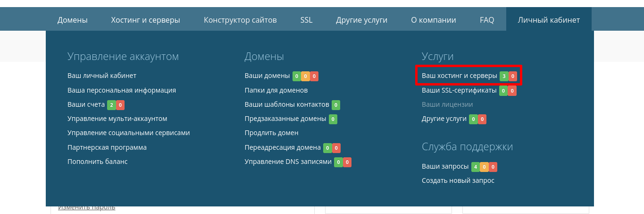
Task: Go to О компании menu item
Action: [x=433, y=20]
